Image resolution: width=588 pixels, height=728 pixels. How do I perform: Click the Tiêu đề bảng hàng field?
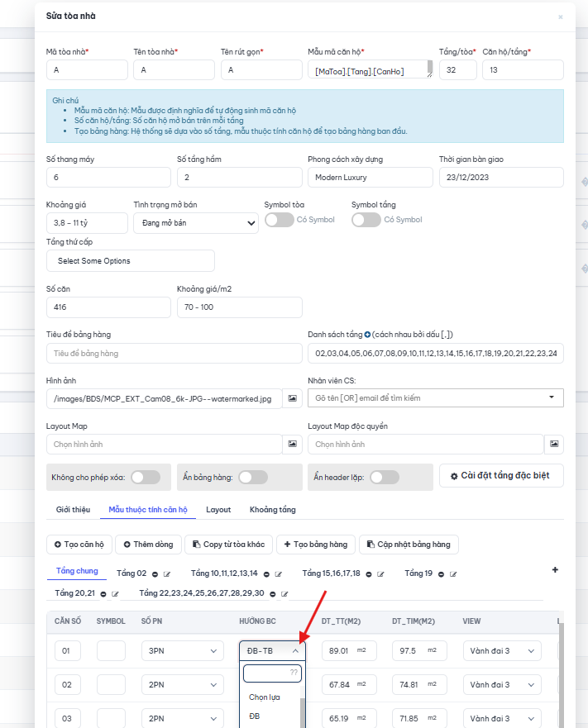pos(174,354)
